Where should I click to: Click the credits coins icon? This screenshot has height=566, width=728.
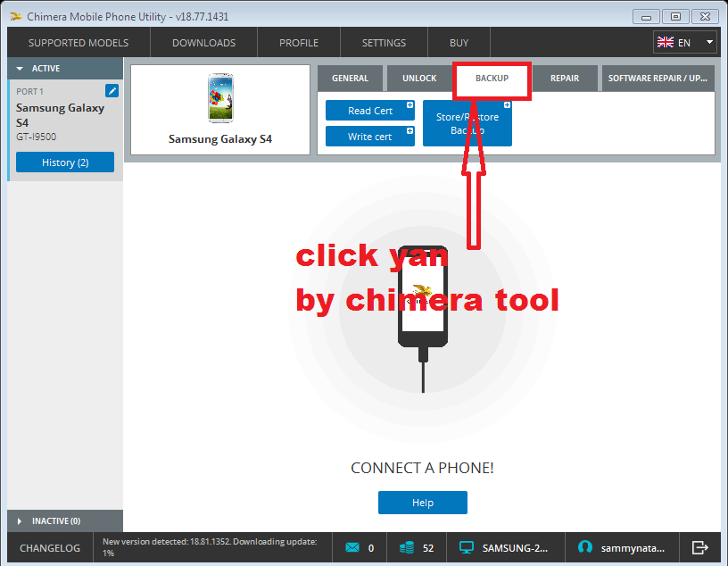coord(407,547)
